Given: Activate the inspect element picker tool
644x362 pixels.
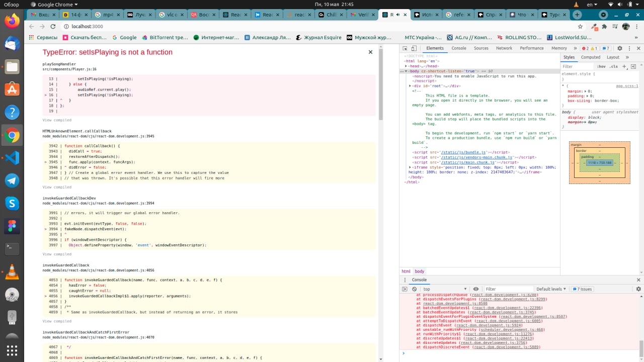Looking at the screenshot, I should click(x=405, y=48).
